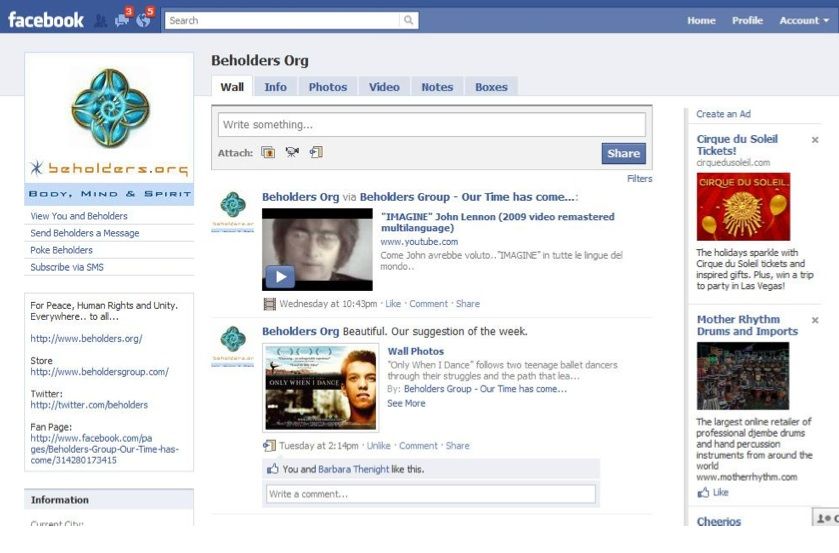This screenshot has width=839, height=553.
Task: Click the Information section header
Action: (109, 499)
